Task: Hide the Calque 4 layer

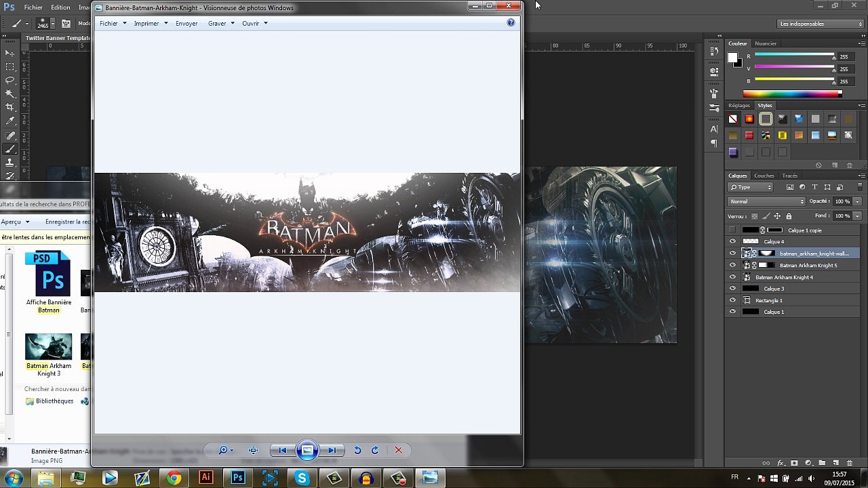Action: point(732,241)
